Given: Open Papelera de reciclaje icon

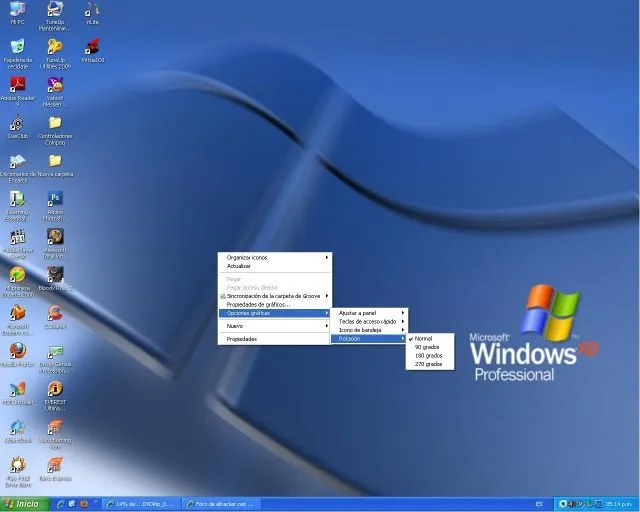Looking at the screenshot, I should point(18,54).
